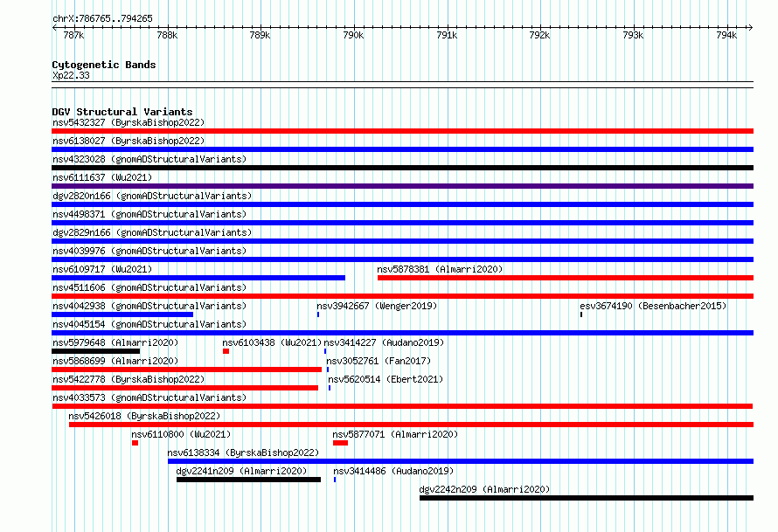Image resolution: width=778 pixels, height=532 pixels.
Task: Click dgv2241n209 (Almarri2020) label
Action: [241, 471]
